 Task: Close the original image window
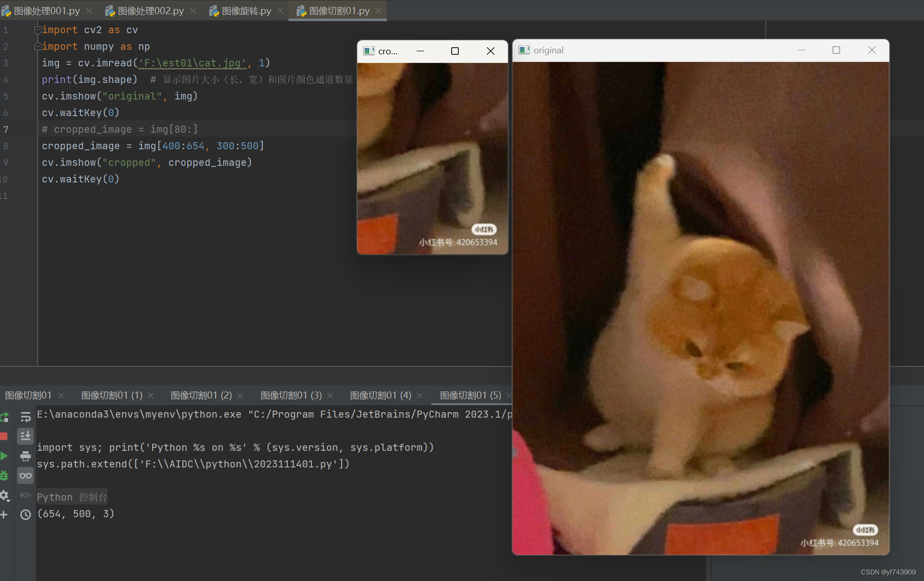872,50
